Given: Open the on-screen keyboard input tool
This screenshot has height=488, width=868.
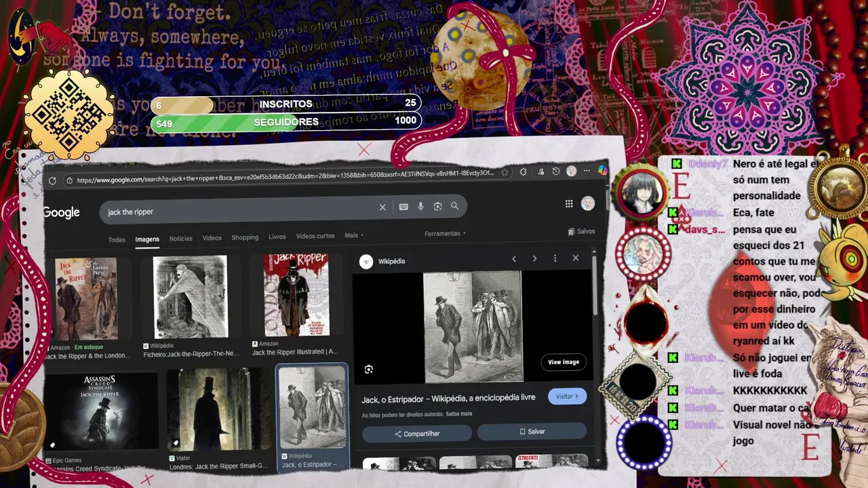Looking at the screenshot, I should (x=403, y=207).
